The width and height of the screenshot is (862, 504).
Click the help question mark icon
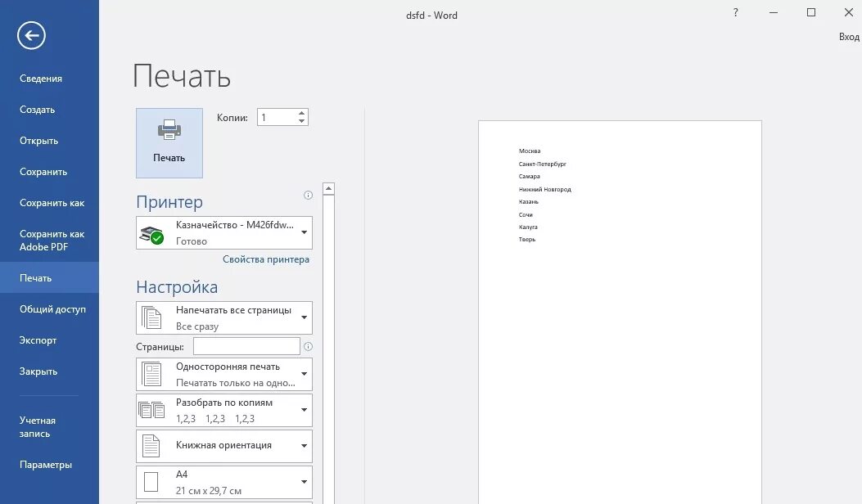point(736,12)
